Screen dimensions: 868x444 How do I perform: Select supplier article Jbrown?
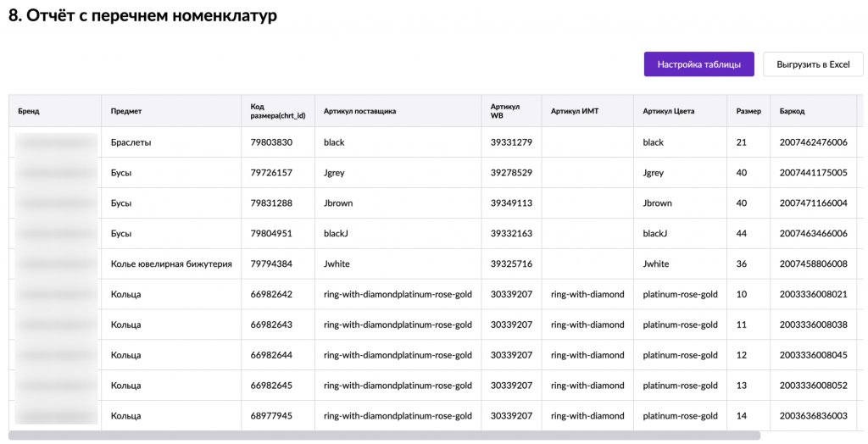(x=338, y=203)
